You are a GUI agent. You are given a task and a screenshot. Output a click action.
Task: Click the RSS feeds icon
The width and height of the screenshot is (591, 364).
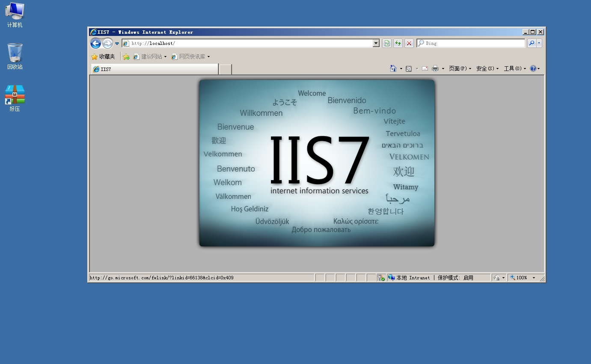coord(409,68)
